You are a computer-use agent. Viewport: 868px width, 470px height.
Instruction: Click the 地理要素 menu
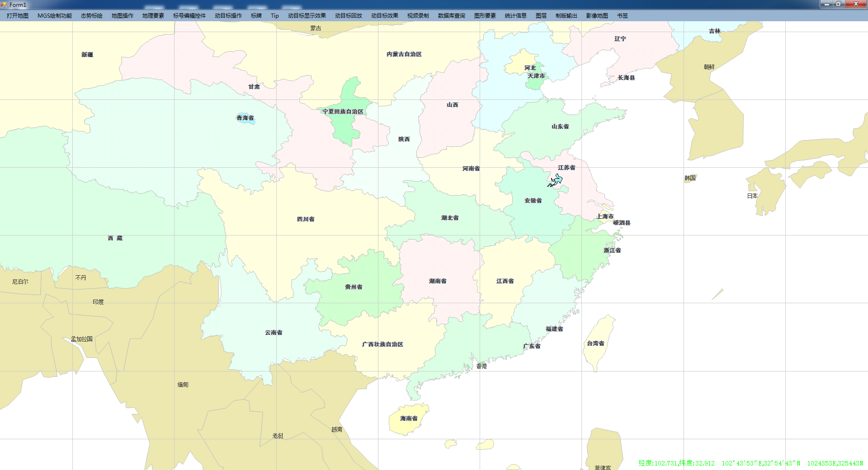153,16
